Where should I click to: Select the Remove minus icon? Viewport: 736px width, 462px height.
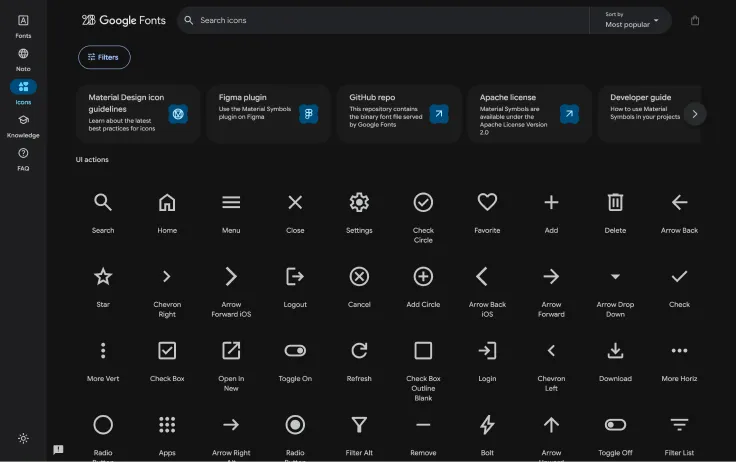[423, 425]
